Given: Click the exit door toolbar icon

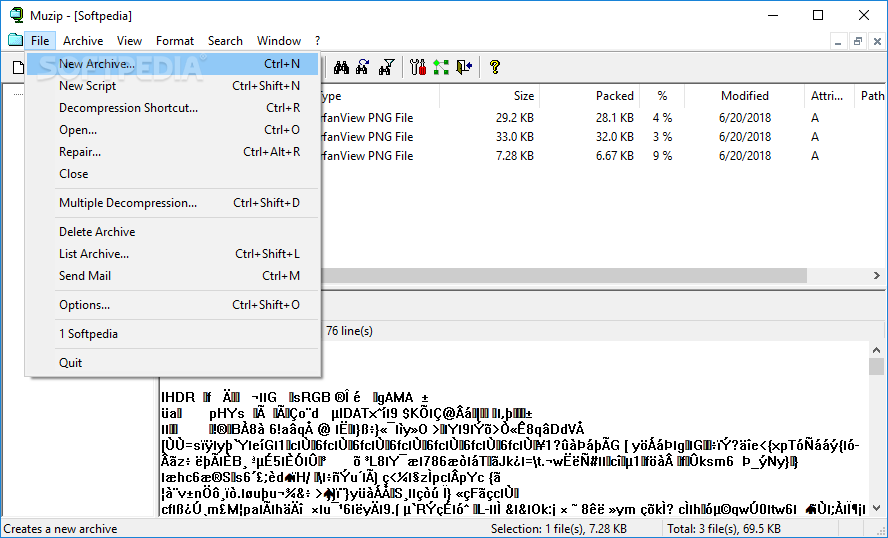Looking at the screenshot, I should (x=464, y=67).
